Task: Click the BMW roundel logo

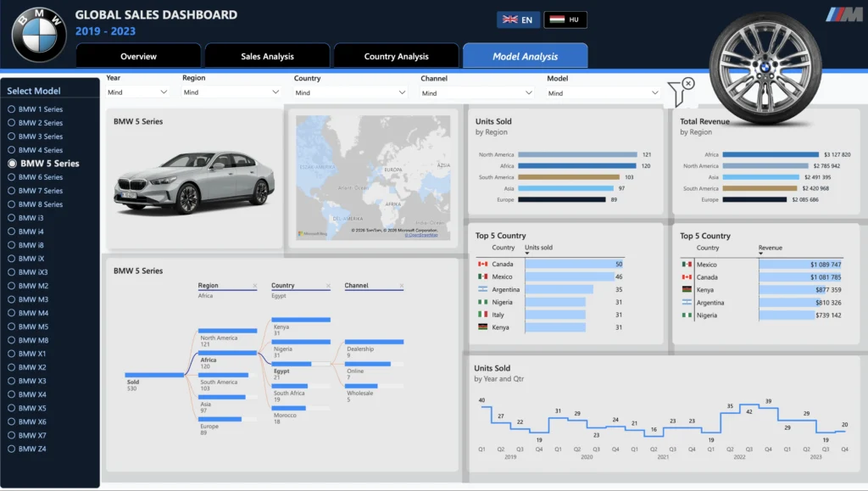Action: click(x=39, y=34)
